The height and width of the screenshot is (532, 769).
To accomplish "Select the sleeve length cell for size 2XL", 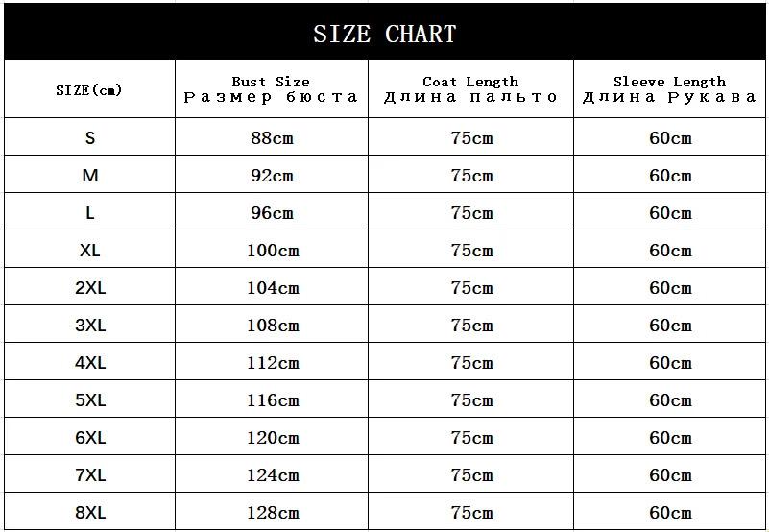I will [x=670, y=287].
